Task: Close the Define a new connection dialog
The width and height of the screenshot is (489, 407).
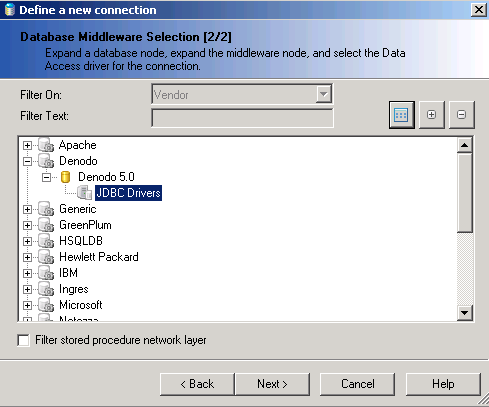Action: click(x=478, y=10)
